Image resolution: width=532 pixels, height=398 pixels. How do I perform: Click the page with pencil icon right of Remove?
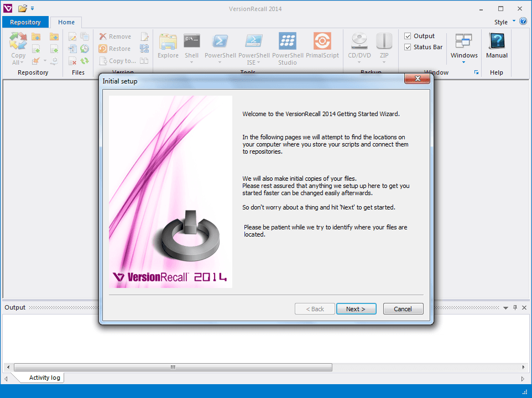144,36
